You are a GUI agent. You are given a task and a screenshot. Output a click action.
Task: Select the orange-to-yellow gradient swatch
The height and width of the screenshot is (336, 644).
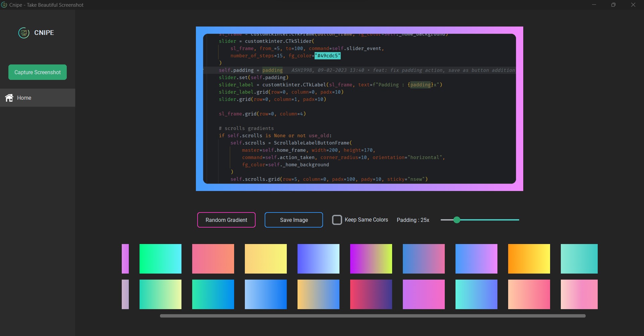click(529, 258)
